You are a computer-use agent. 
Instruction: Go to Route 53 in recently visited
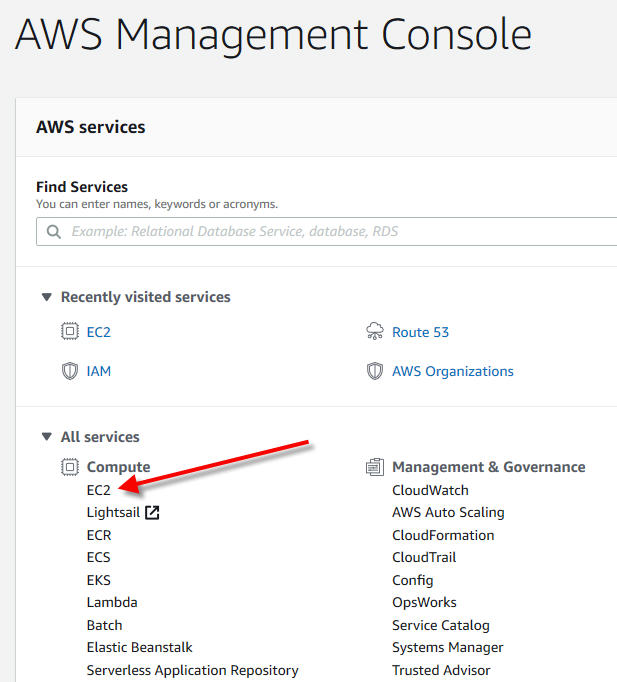(x=420, y=332)
